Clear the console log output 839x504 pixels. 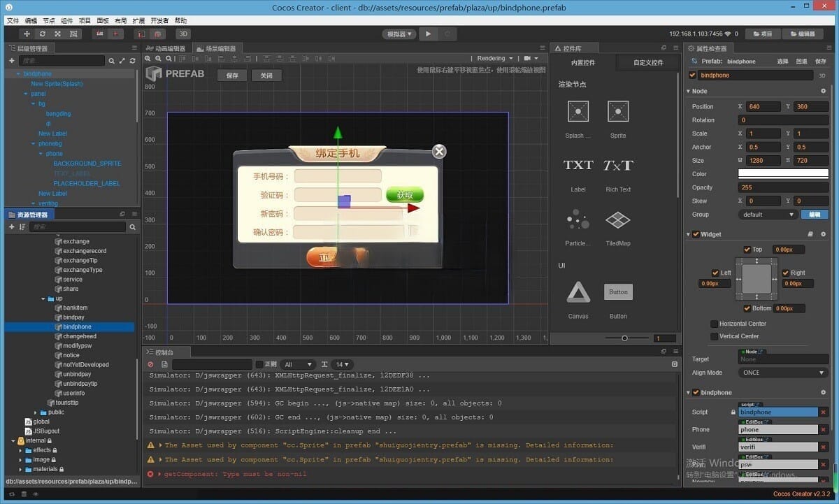[150, 364]
